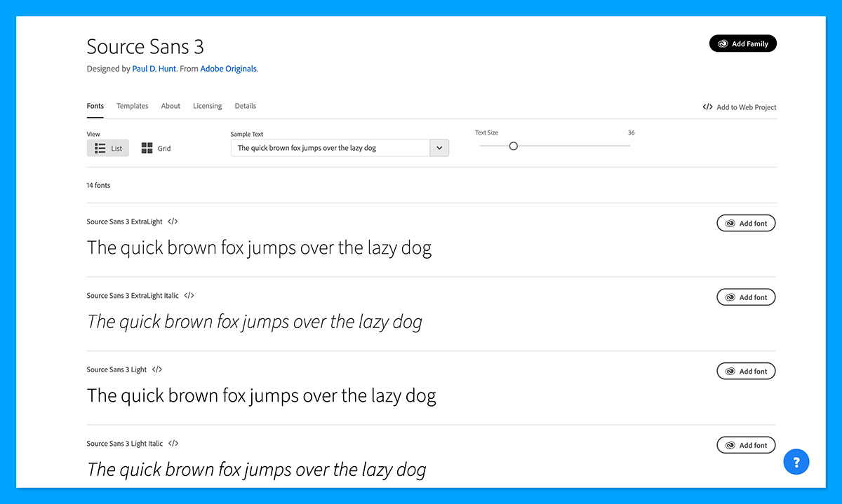The height and width of the screenshot is (504, 842).
Task: Click the Text Size slider handle
Action: [513, 146]
